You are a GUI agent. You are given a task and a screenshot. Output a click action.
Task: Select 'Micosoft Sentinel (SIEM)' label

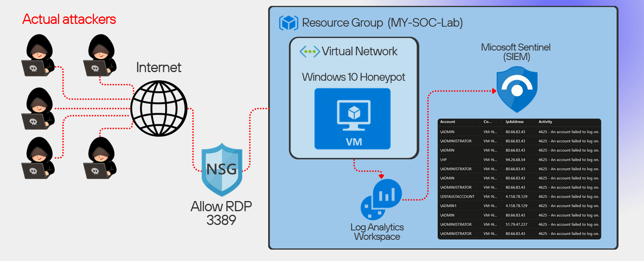pyautogui.click(x=516, y=52)
